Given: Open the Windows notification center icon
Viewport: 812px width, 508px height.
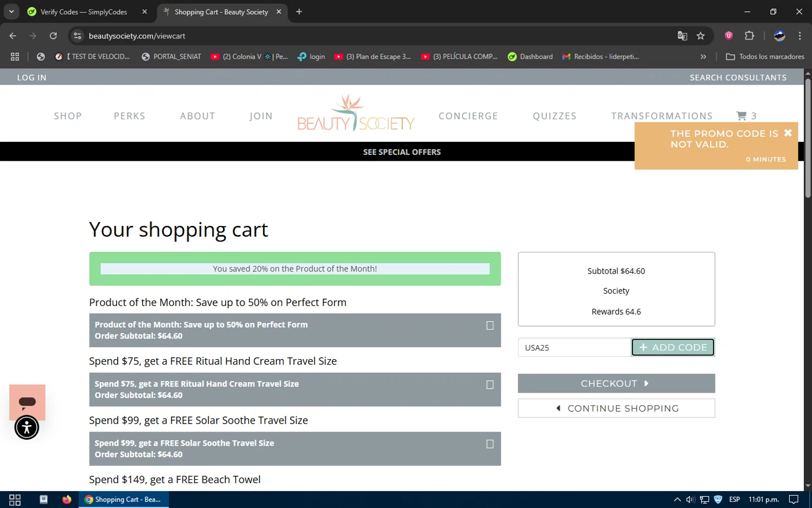Looking at the screenshot, I should coord(794,499).
